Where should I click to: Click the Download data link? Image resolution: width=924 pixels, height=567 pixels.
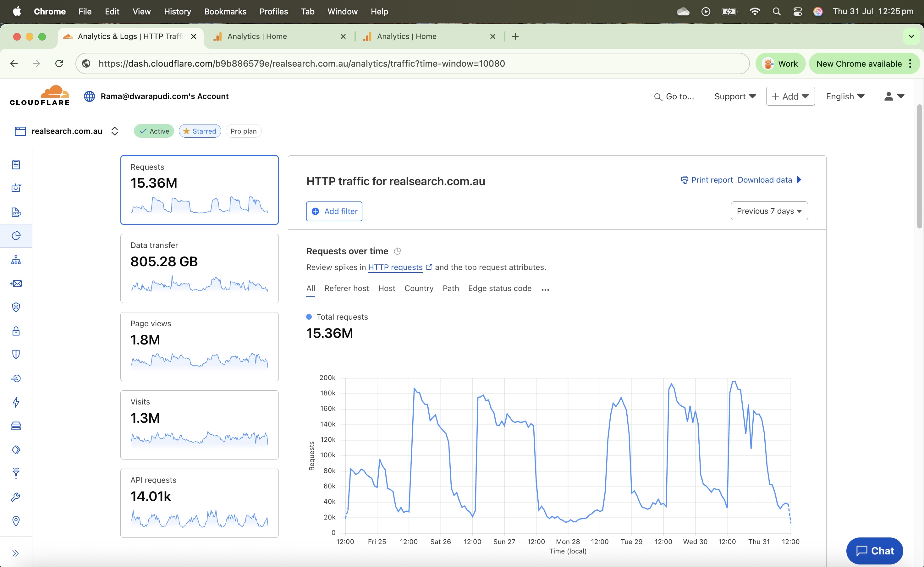[765, 180]
